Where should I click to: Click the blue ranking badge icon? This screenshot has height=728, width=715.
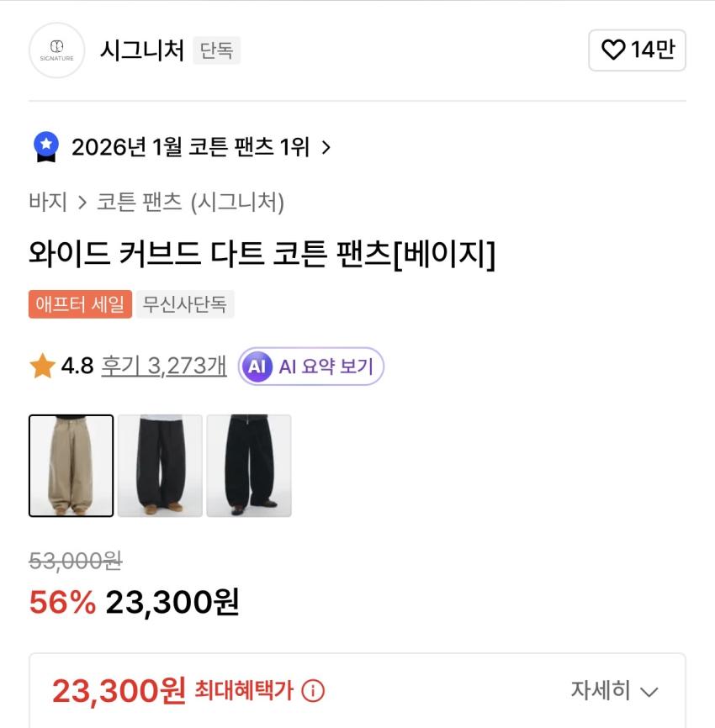click(x=46, y=147)
